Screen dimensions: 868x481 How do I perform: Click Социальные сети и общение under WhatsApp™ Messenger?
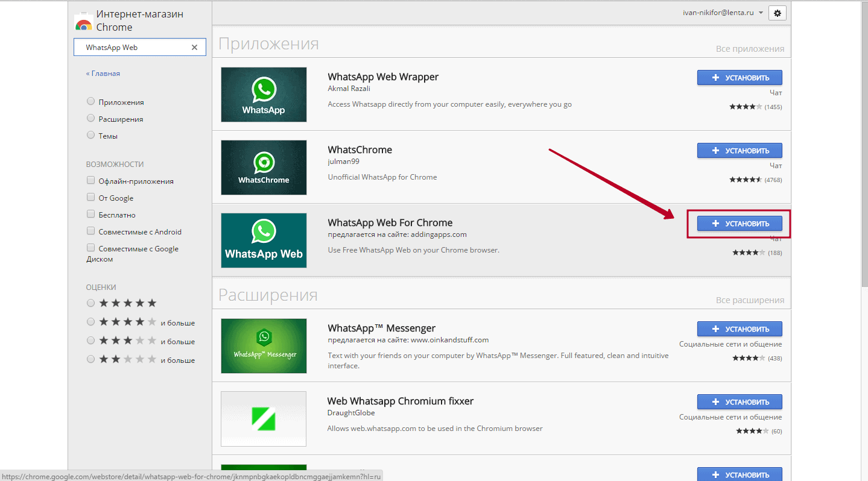(730, 344)
